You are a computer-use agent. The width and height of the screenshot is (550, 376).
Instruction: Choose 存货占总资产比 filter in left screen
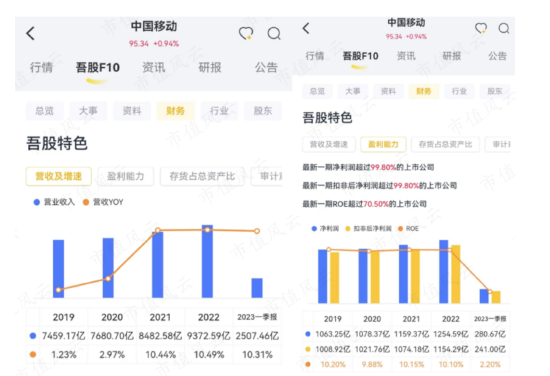tap(202, 176)
